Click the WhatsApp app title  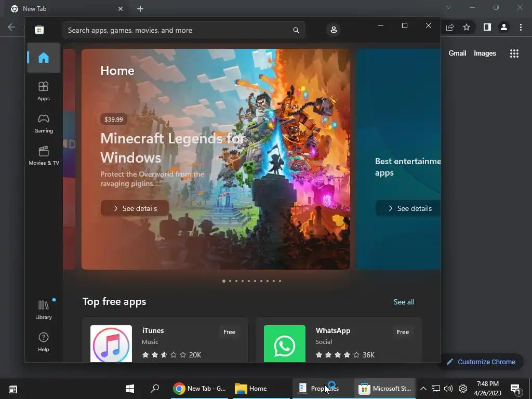(333, 330)
